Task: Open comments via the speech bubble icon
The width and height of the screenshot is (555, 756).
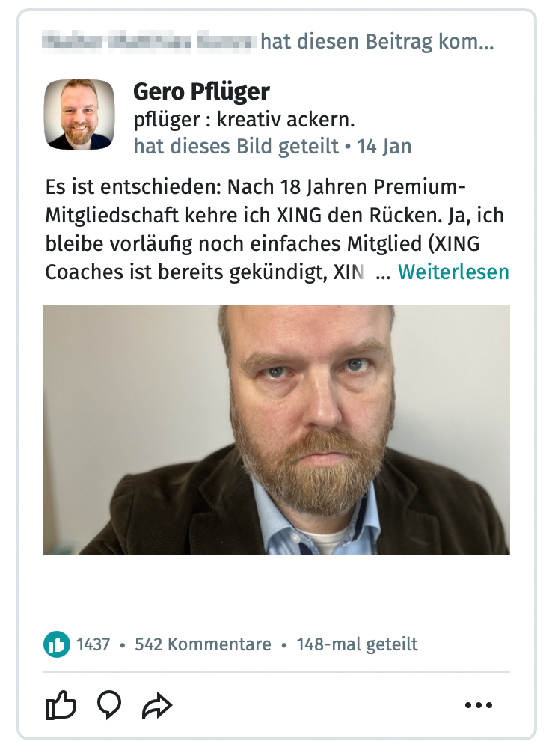Action: pos(109,705)
